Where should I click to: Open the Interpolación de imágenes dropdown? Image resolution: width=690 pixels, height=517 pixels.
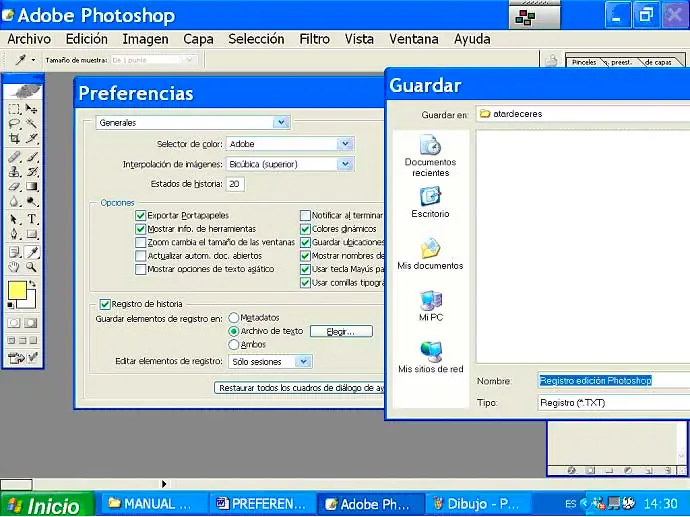click(345, 164)
